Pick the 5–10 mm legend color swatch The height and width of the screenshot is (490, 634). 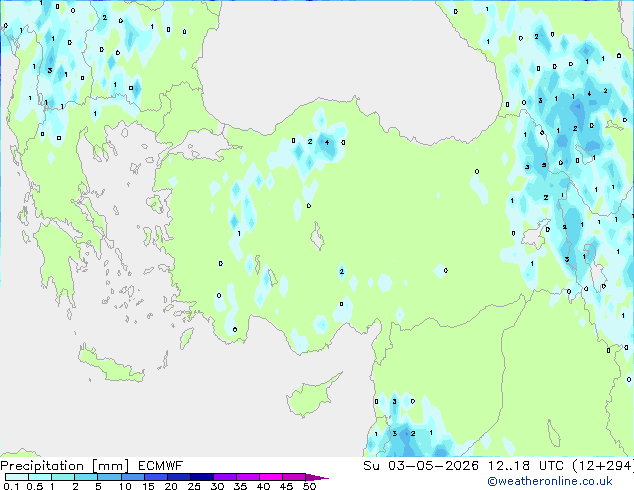pos(109,477)
